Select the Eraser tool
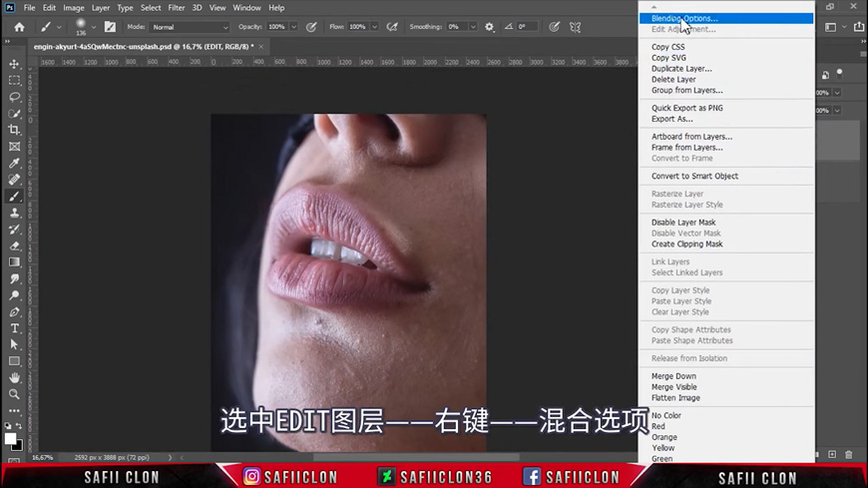This screenshot has width=868, height=488. [14, 245]
